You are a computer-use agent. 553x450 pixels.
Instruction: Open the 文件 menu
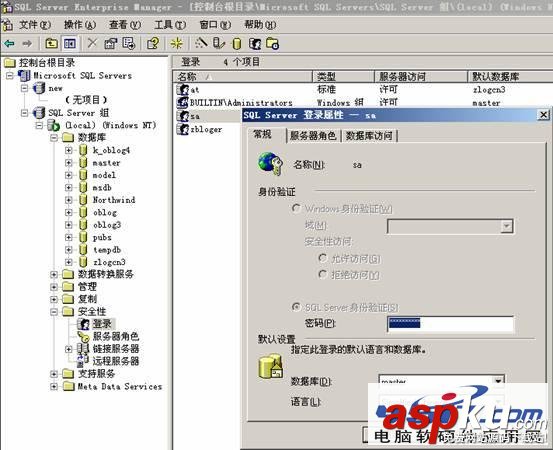tap(35, 25)
